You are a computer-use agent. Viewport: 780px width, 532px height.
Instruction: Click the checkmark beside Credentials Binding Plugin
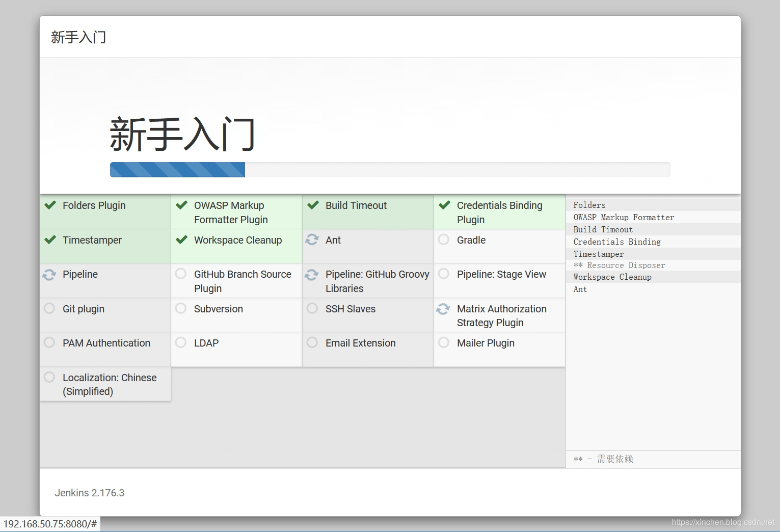[444, 205]
